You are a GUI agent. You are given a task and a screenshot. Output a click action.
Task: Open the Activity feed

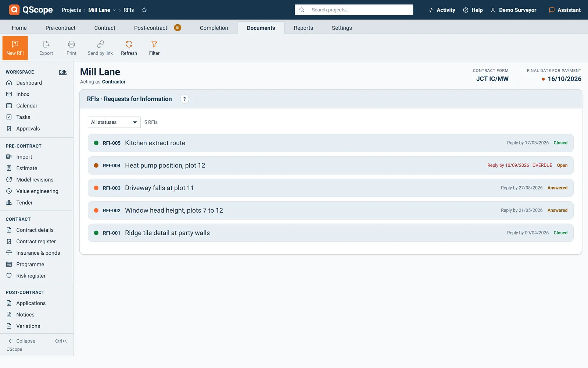coord(442,10)
